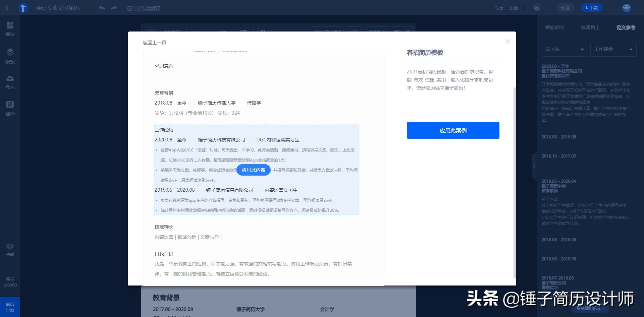Open the 预览 preview button
Viewport: 644px width, 317px height.
tap(565, 8)
